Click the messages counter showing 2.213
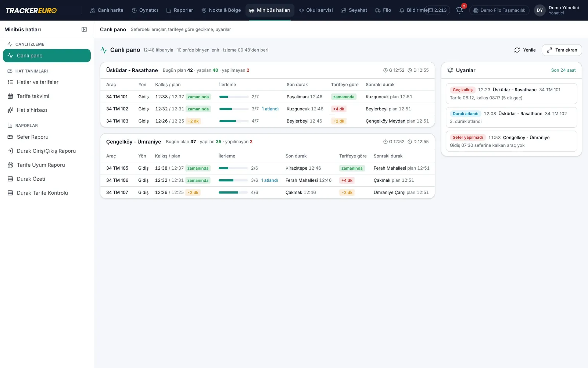Screen dimensions: 588x368 click(437, 10)
